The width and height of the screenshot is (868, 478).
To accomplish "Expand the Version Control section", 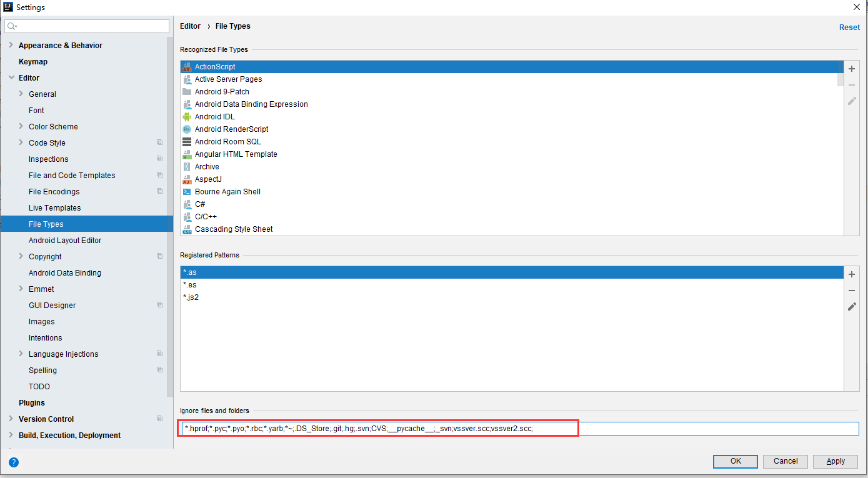I will pyautogui.click(x=11, y=419).
